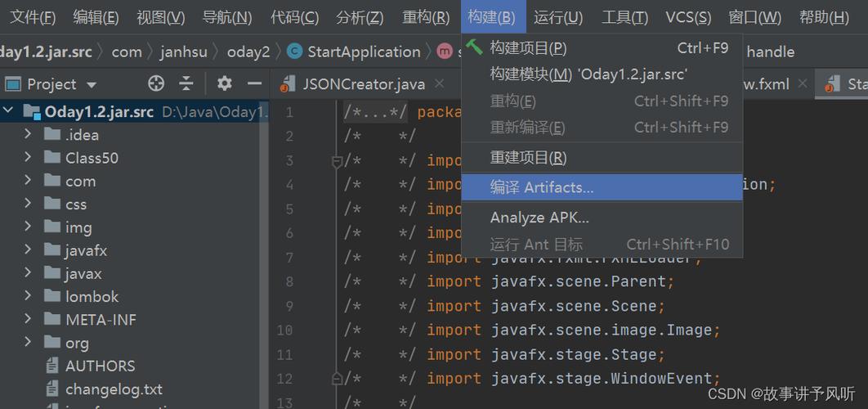The image size is (868, 409).
Task: Click the changelog.txt file icon
Action: pyautogui.click(x=52, y=389)
